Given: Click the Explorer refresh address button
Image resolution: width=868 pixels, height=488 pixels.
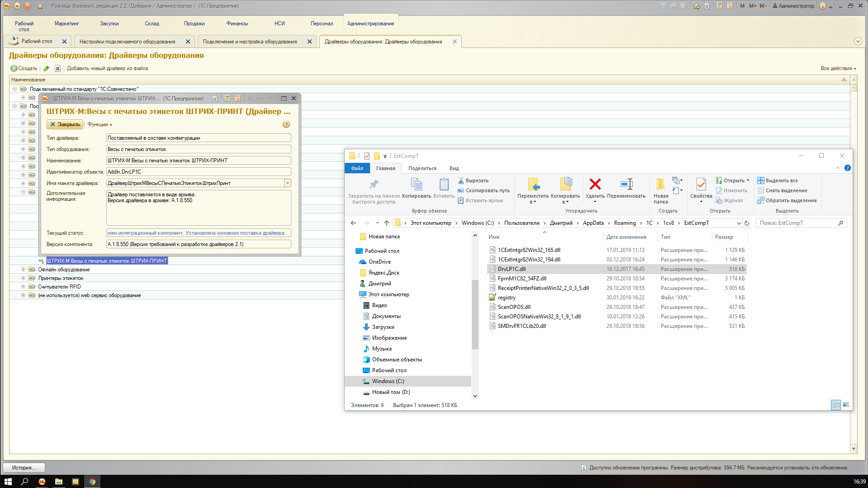Looking at the screenshot, I should pyautogui.click(x=747, y=223).
